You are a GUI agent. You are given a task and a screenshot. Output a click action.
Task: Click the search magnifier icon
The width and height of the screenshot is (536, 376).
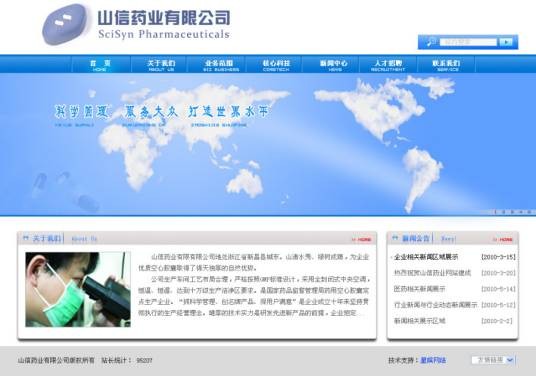coord(431,42)
